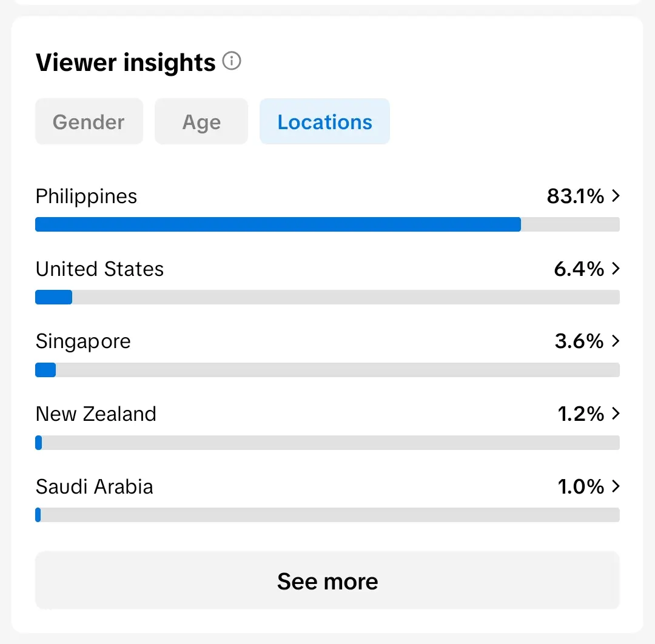Expand Philippines details via chevron arrow
655x644 pixels.
(x=616, y=195)
